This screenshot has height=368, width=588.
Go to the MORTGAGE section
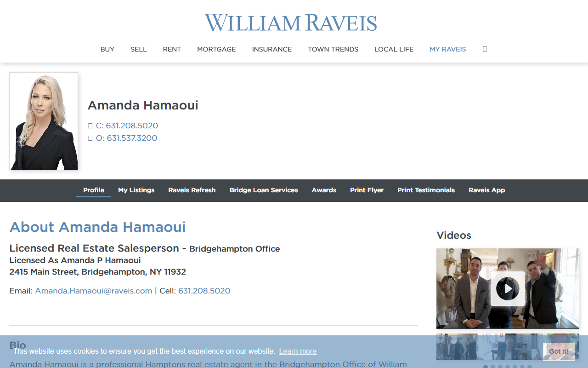(216, 49)
